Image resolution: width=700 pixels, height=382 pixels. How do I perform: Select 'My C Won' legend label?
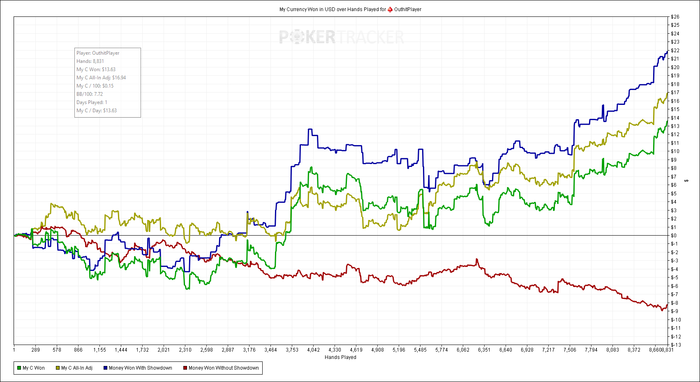point(33,368)
